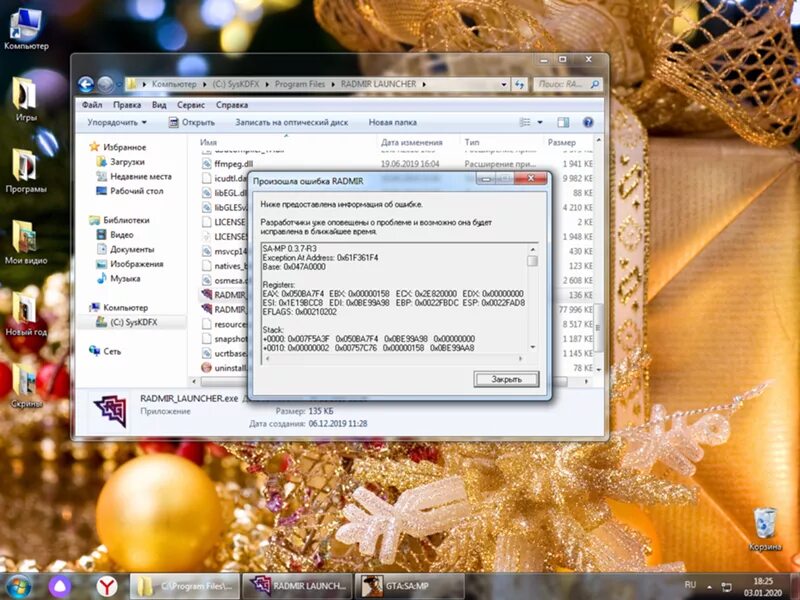Click RADMIR_LAUNCHER.exe icon in details pane

point(110,411)
